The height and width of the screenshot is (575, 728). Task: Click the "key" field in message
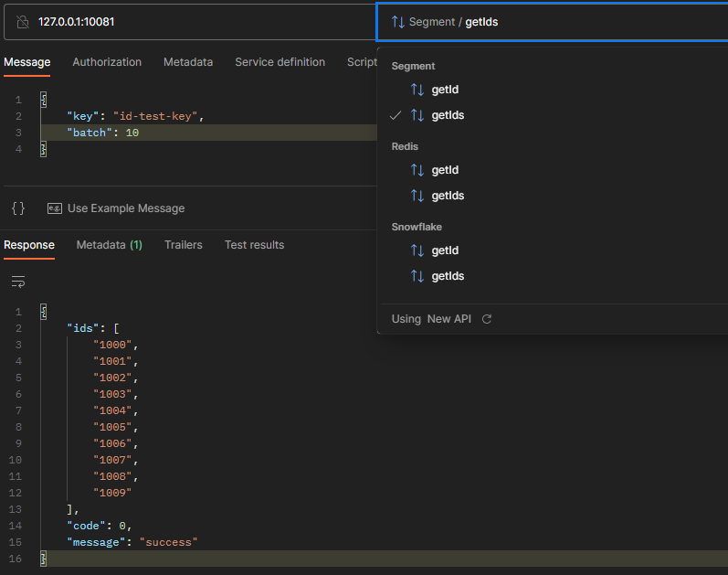(82, 116)
